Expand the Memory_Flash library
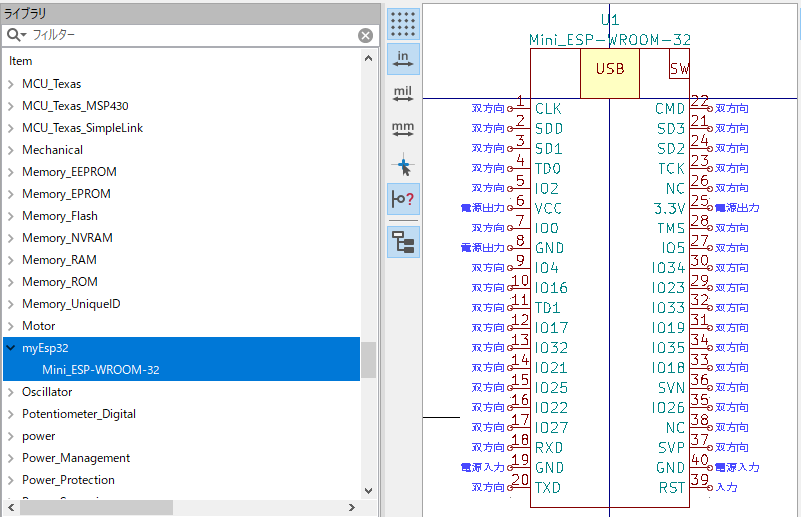The width and height of the screenshot is (801, 517). pos(11,216)
